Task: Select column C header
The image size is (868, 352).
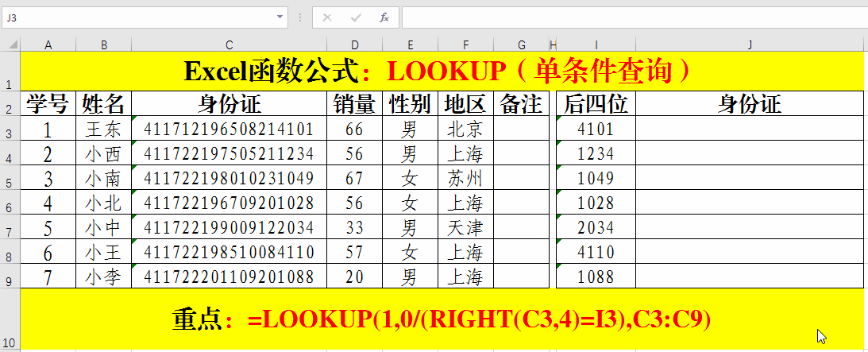Action: click(x=230, y=44)
